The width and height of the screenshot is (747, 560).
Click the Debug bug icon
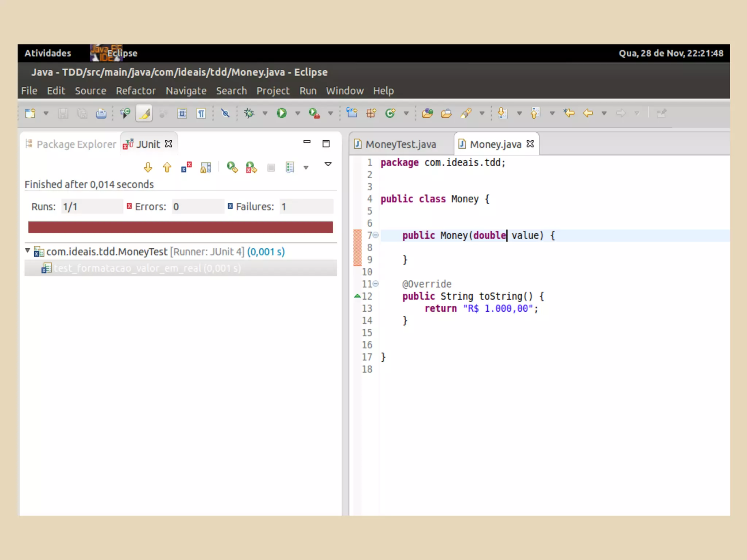coord(249,113)
